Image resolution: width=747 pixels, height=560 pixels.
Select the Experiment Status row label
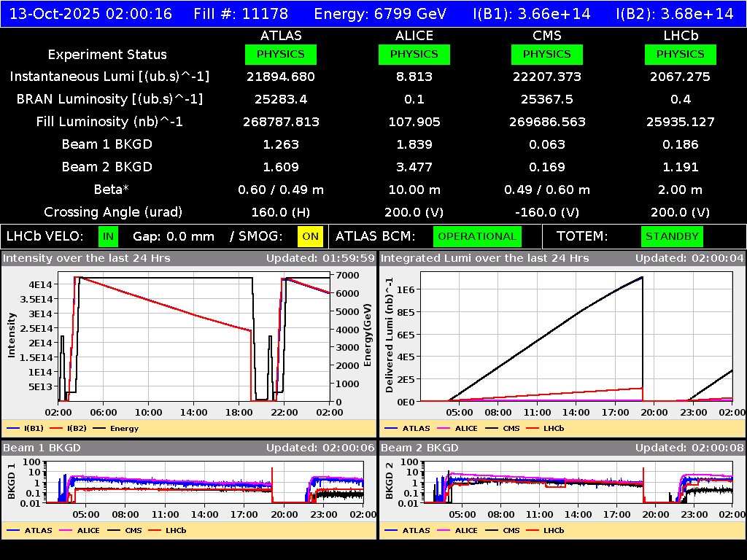click(107, 54)
